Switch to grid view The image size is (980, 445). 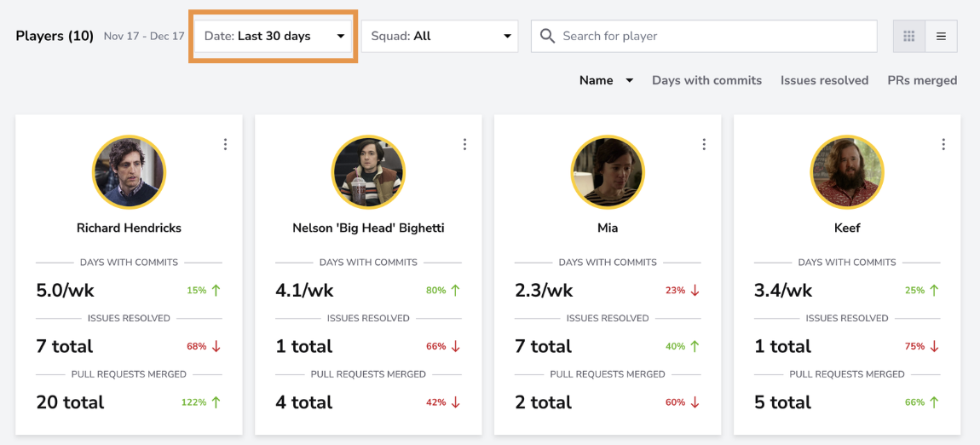pyautogui.click(x=909, y=37)
